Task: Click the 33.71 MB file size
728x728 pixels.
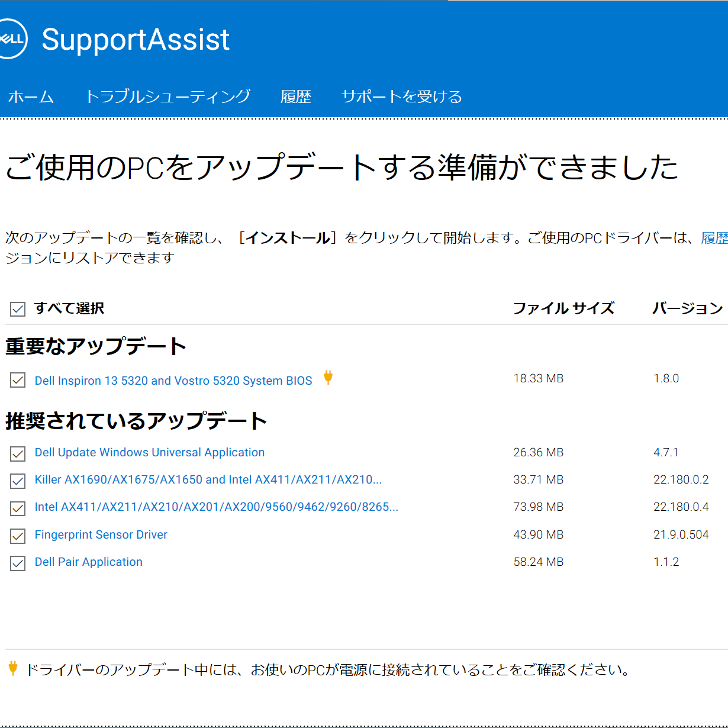Action: [x=539, y=479]
